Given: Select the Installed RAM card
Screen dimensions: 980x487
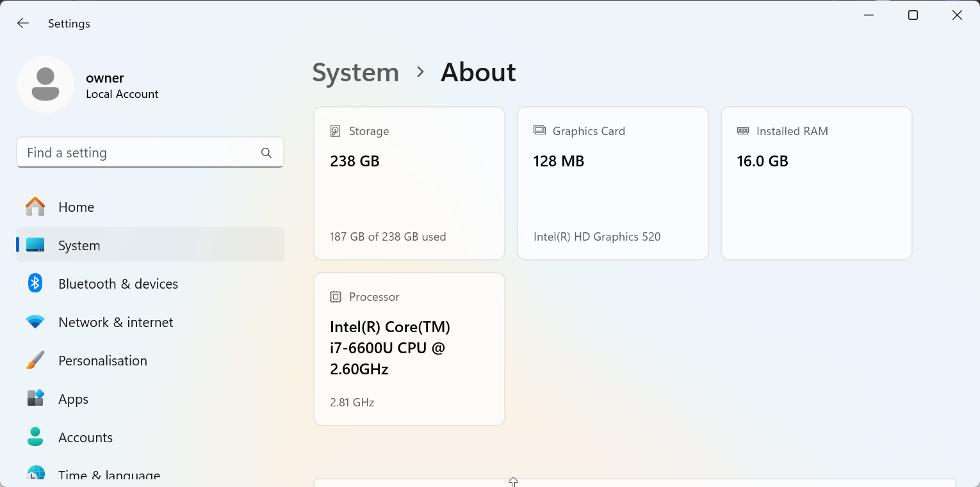Looking at the screenshot, I should [x=817, y=184].
